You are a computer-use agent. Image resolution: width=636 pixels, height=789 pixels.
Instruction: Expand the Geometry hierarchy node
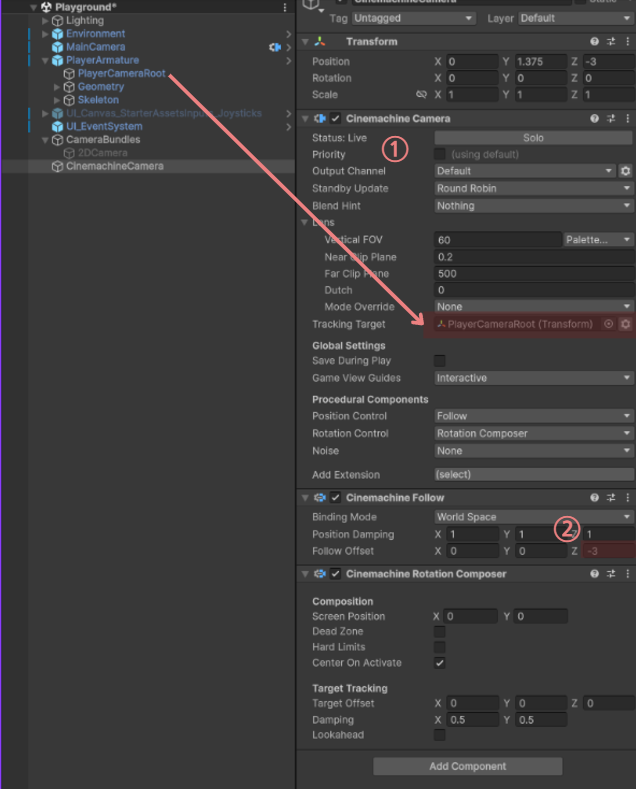[56, 87]
